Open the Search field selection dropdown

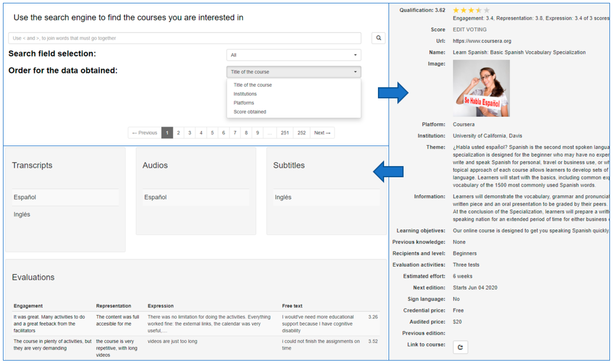coord(294,55)
